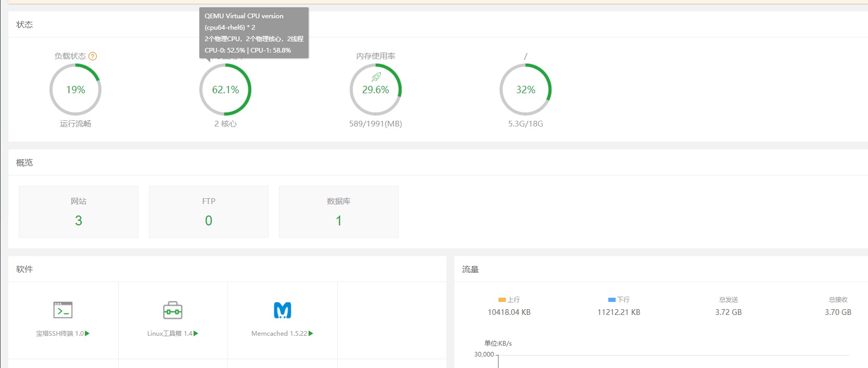Click green arrow beside 宝塔SSH终端 1.0
The height and width of the screenshot is (368, 868).
click(87, 334)
